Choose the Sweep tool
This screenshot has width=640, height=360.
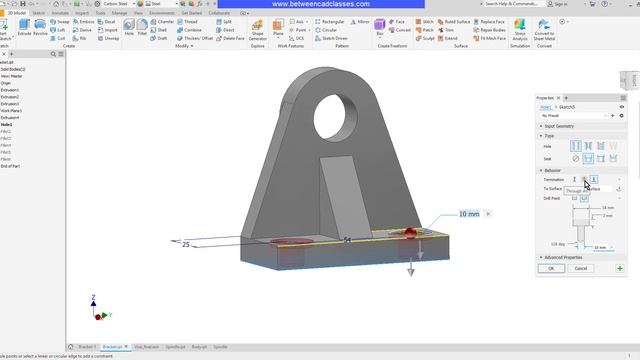(60, 22)
